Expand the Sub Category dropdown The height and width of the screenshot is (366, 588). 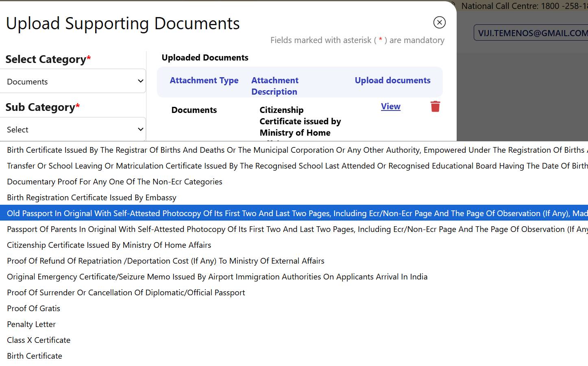[73, 129]
